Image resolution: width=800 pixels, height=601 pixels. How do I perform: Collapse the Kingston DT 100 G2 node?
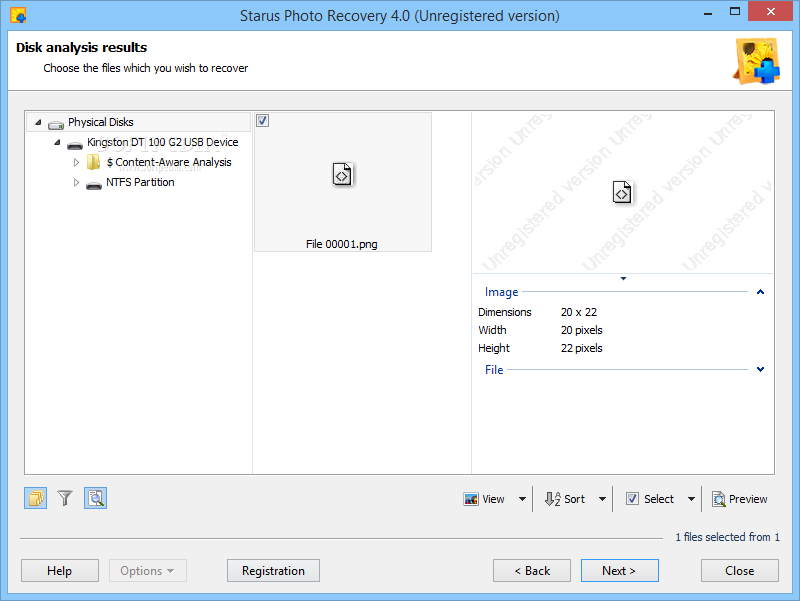coord(57,142)
